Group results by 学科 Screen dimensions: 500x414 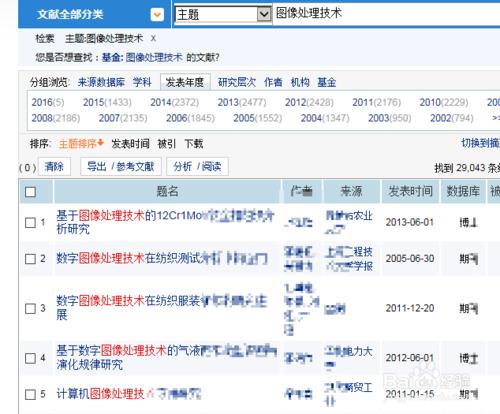pos(142,82)
